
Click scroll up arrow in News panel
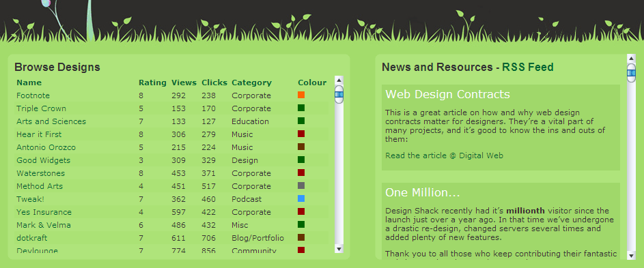(631, 58)
